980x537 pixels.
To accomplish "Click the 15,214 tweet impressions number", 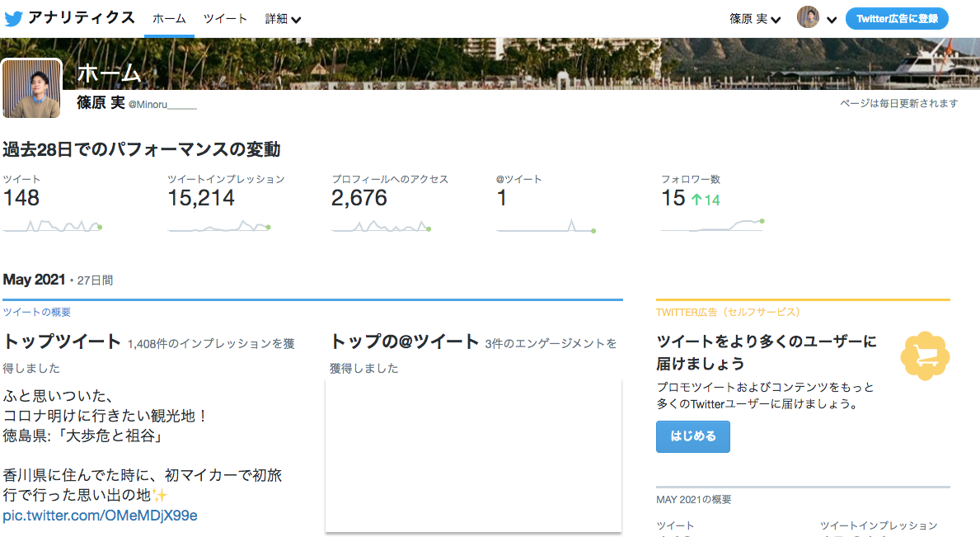I will 201,198.
